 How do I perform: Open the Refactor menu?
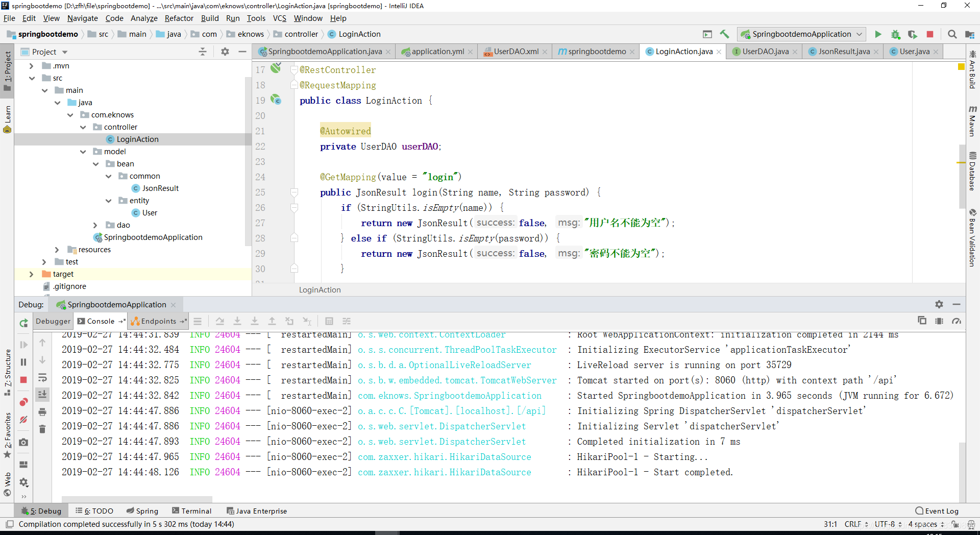tap(179, 18)
